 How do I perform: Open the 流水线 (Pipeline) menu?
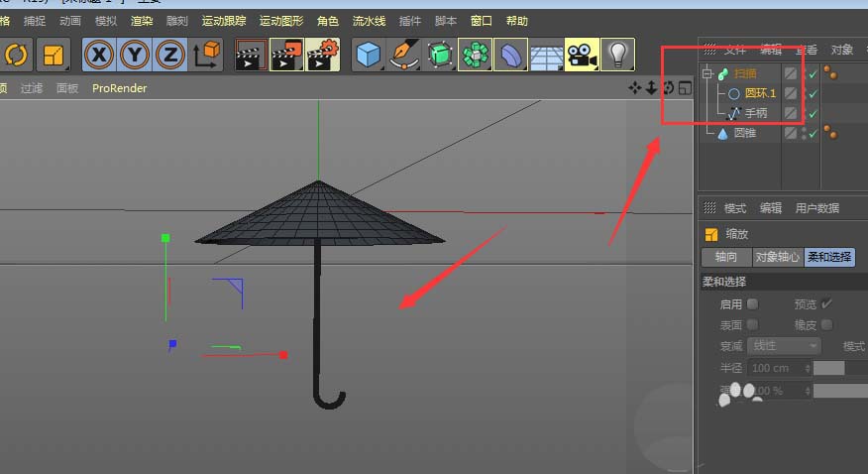pyautogui.click(x=369, y=21)
